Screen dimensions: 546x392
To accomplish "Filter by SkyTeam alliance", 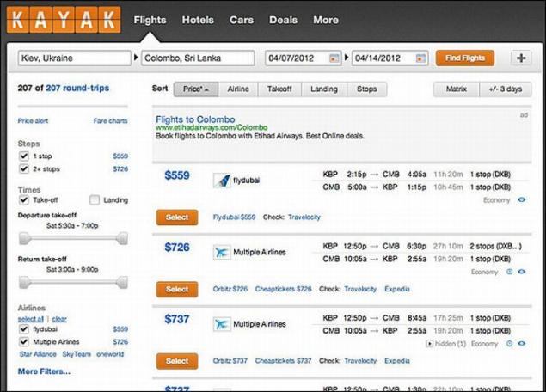I will point(77,354).
